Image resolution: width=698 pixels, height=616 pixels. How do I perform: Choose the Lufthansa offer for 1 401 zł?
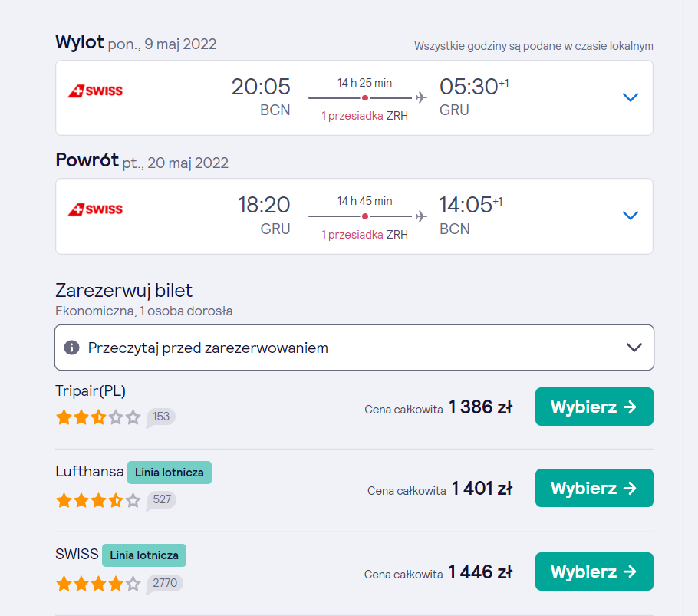pyautogui.click(x=594, y=488)
